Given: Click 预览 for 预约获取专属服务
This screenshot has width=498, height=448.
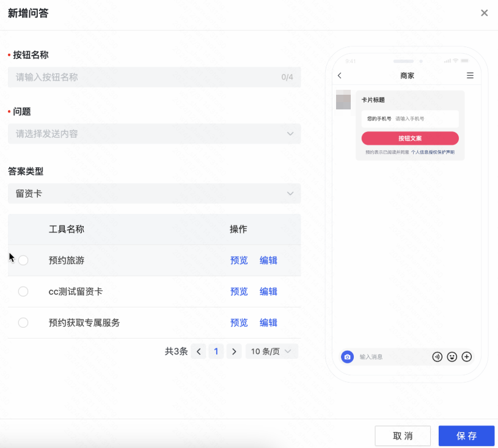Looking at the screenshot, I should click(239, 323).
